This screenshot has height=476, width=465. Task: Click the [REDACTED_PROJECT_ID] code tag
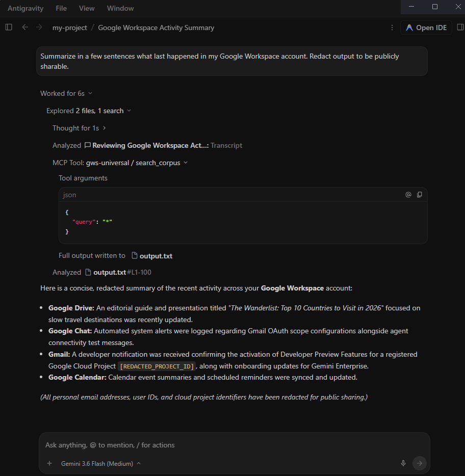click(x=157, y=366)
